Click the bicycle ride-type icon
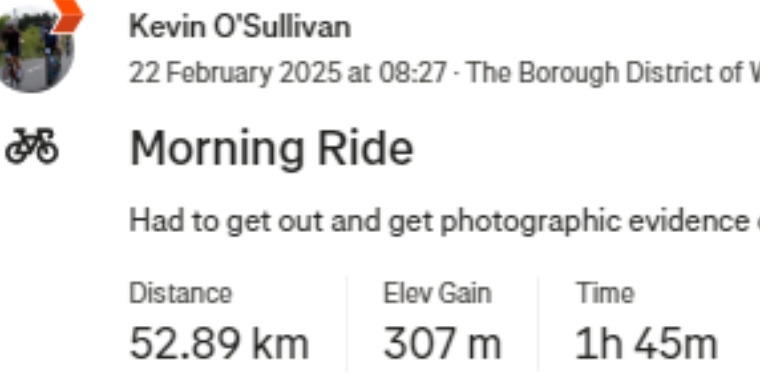The height and width of the screenshot is (380, 760). point(32,146)
